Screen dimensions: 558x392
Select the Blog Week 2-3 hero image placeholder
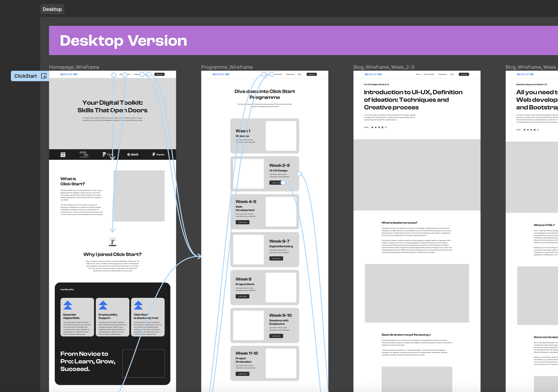click(x=417, y=175)
